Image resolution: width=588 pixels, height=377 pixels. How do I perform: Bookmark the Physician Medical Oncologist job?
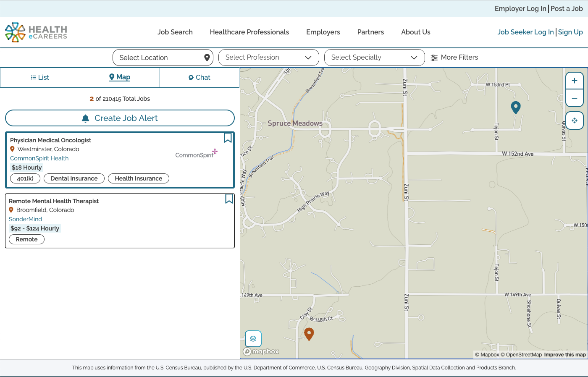tap(228, 138)
